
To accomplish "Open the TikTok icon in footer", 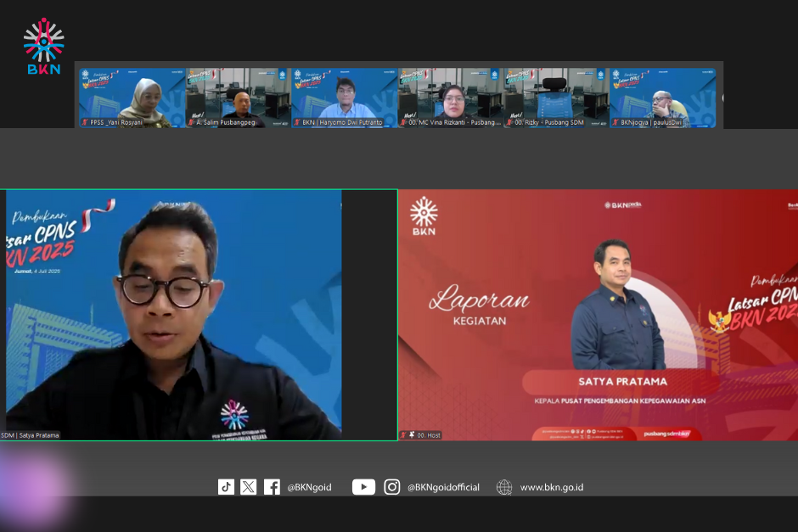I will click(x=226, y=487).
